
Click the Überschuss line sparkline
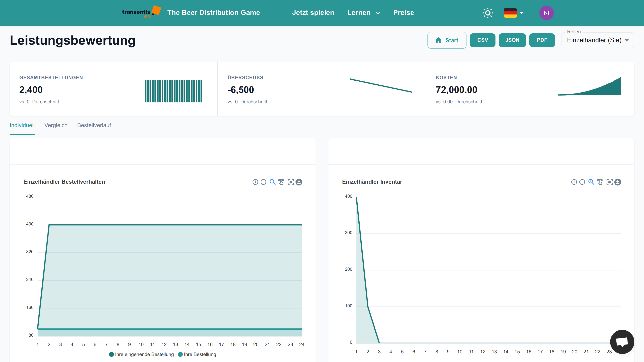pos(381,85)
